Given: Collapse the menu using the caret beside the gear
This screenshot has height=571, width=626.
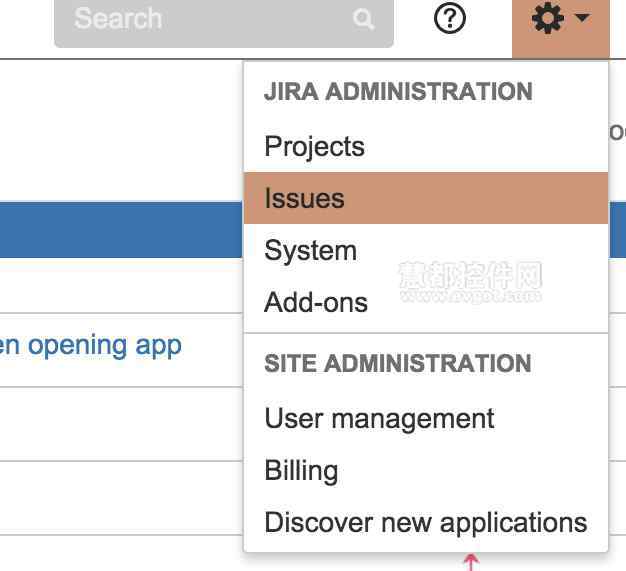Looking at the screenshot, I should 582,17.
